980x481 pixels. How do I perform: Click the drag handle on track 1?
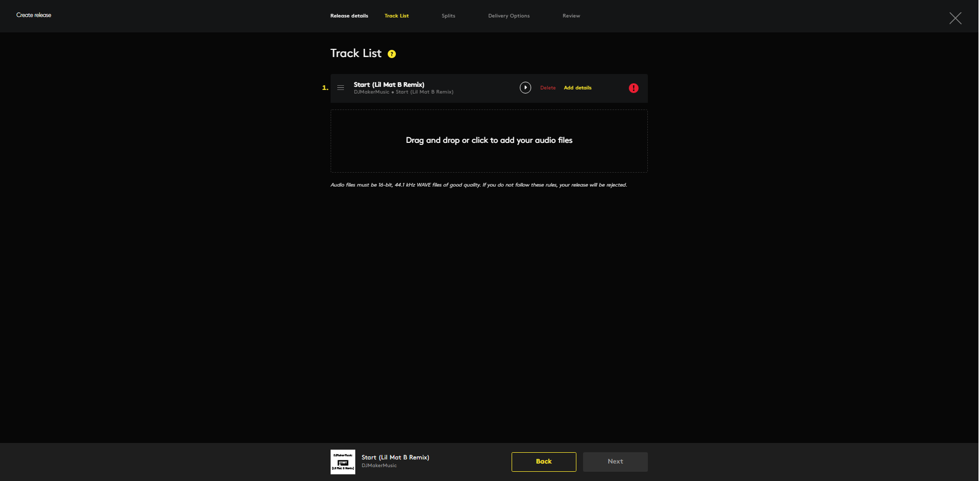pyautogui.click(x=340, y=88)
